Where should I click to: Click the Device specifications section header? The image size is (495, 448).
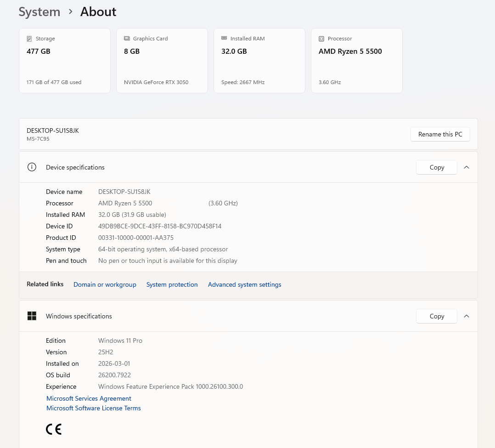248,167
